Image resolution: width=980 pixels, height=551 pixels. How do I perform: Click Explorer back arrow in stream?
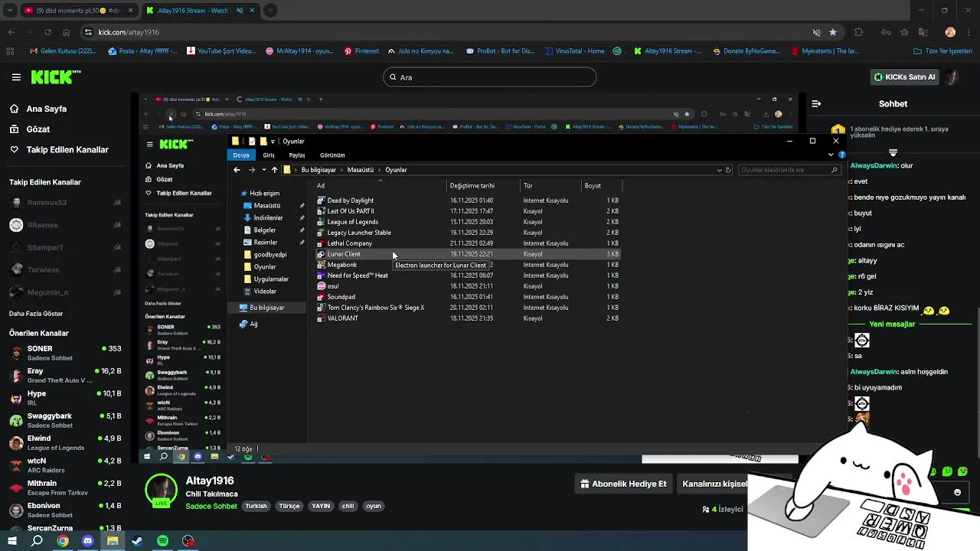[237, 170]
